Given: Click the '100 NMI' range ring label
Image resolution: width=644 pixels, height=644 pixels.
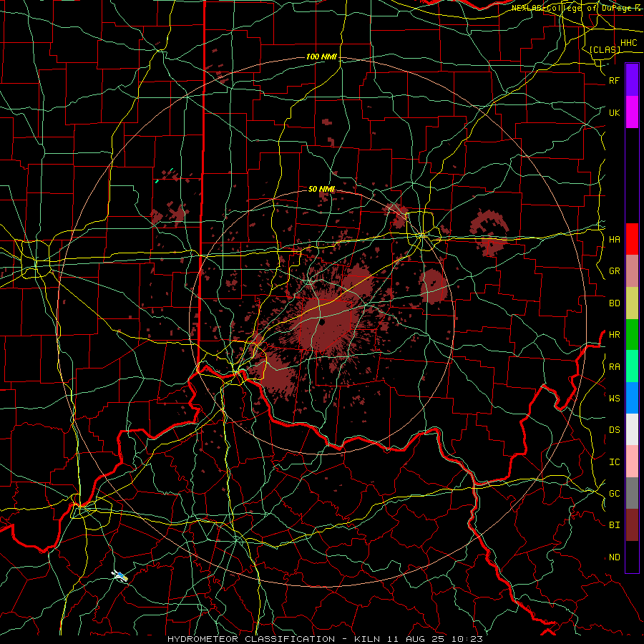Looking at the screenshot, I should point(321,57).
